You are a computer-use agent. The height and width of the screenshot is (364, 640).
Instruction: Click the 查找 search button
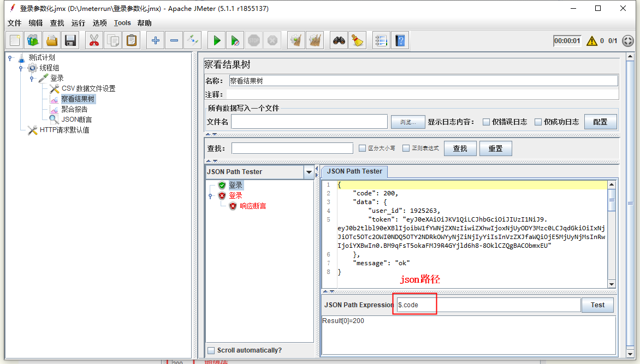click(460, 148)
